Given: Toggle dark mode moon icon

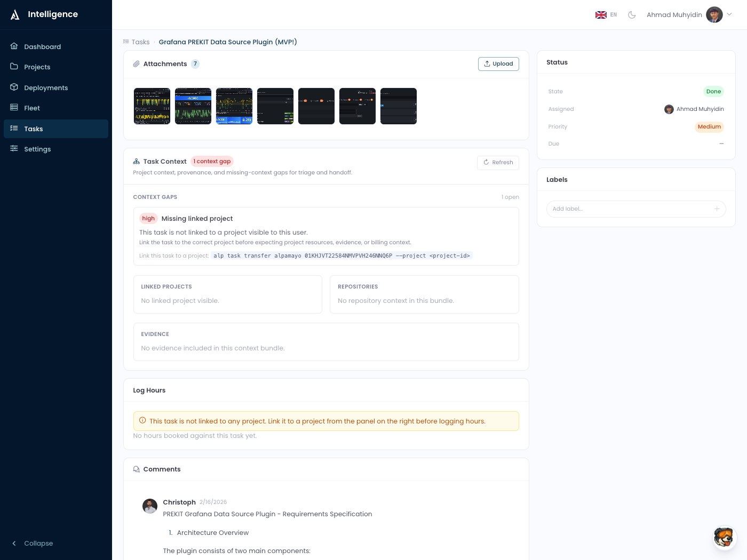Looking at the screenshot, I should tap(632, 15).
